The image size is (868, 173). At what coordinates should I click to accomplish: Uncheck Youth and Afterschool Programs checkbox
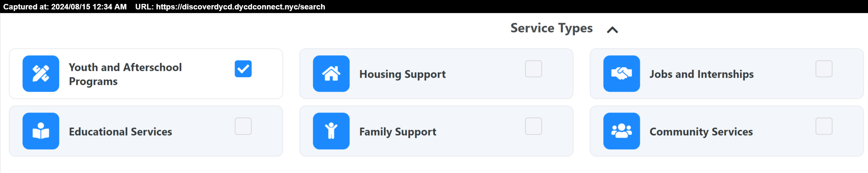point(243,69)
